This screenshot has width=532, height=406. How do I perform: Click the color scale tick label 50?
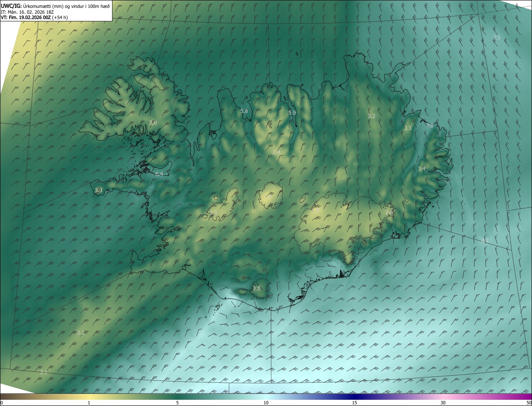coord(529,403)
